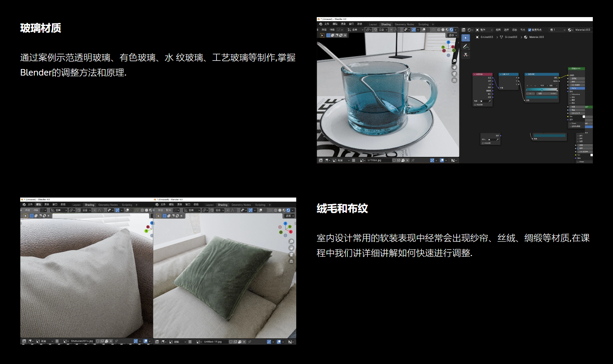Pick the links cut scissors tool
Image resolution: width=613 pixels, height=364 pixels.
(x=466, y=55)
